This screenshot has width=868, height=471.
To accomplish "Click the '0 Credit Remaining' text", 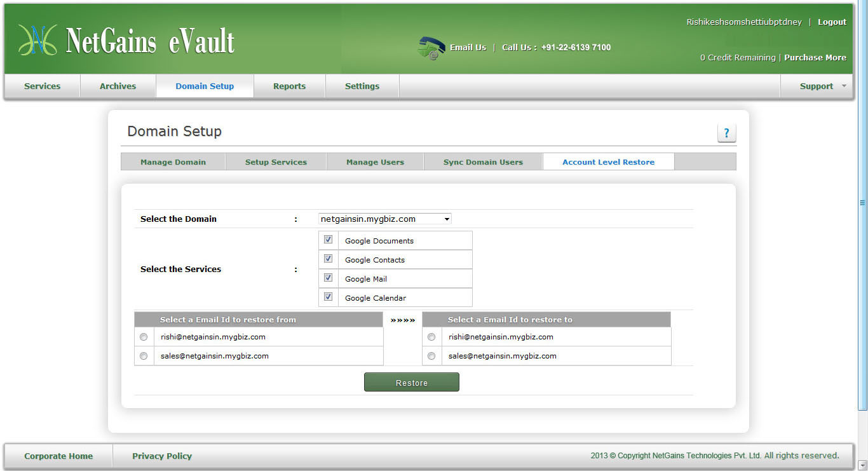I will (x=738, y=58).
